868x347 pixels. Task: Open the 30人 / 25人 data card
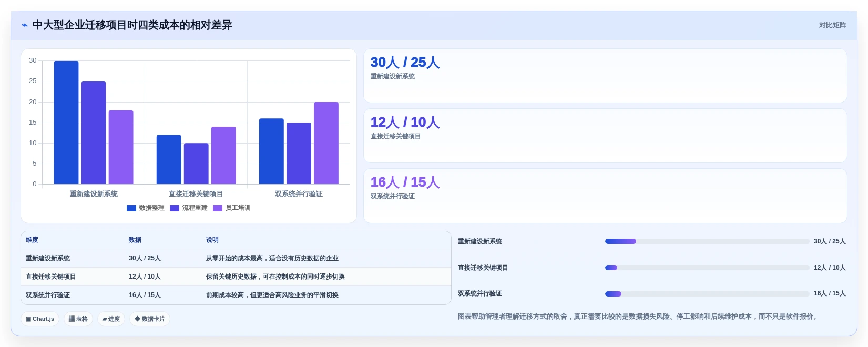click(605, 76)
